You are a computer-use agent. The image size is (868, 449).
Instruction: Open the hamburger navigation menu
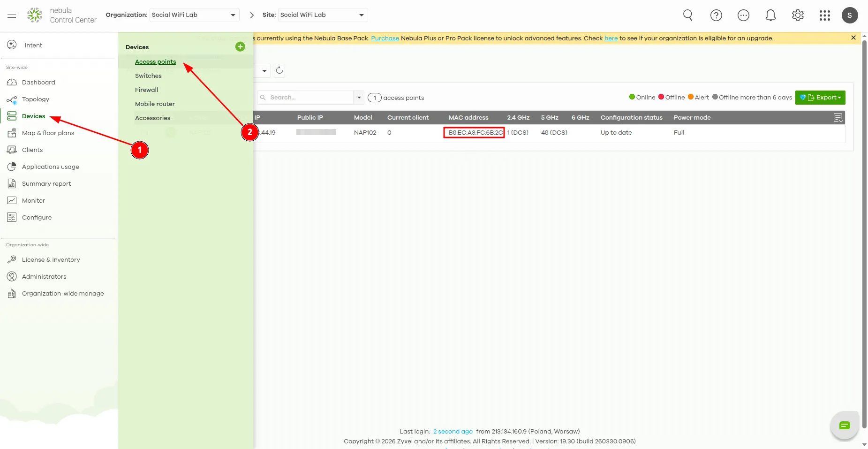pyautogui.click(x=12, y=15)
